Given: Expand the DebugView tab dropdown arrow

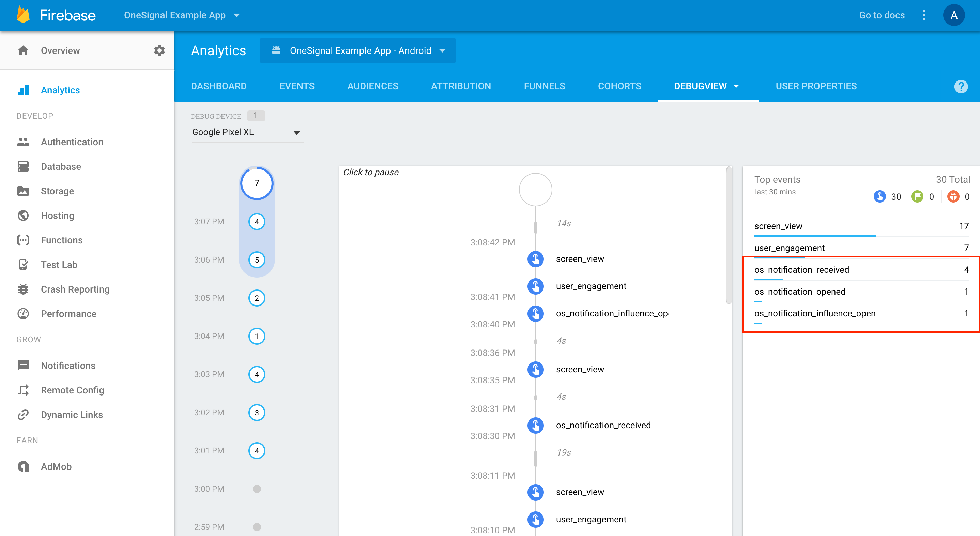Looking at the screenshot, I should coord(736,86).
